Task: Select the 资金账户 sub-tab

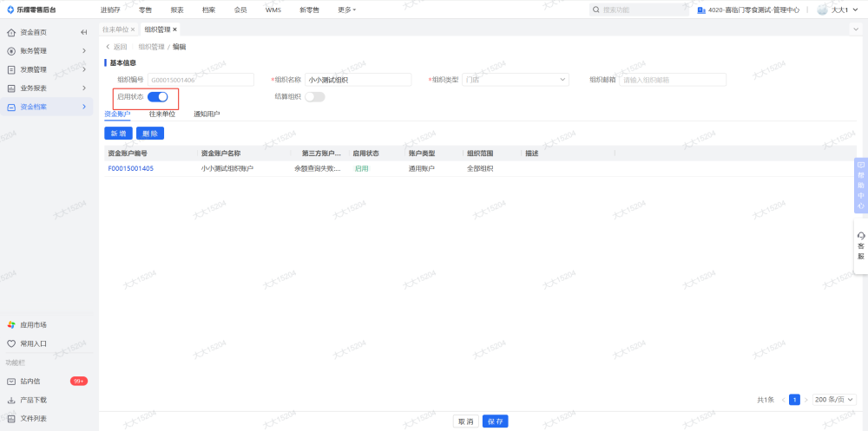Action: 117,114
